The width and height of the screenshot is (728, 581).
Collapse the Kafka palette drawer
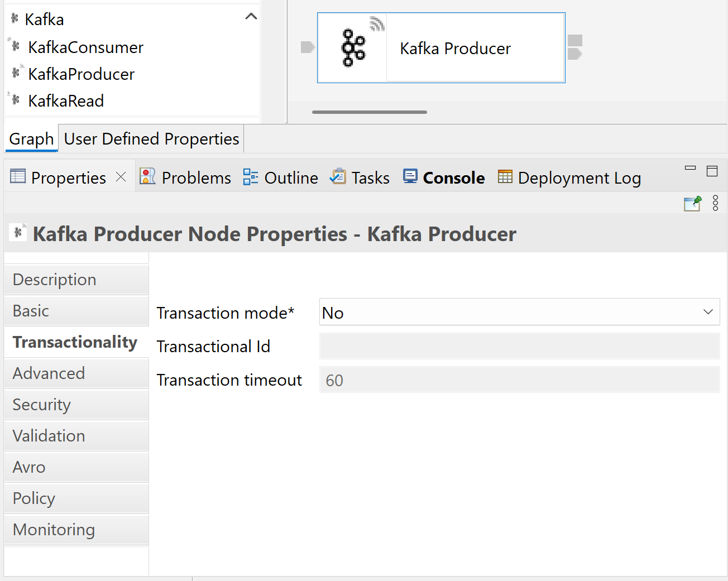click(251, 17)
